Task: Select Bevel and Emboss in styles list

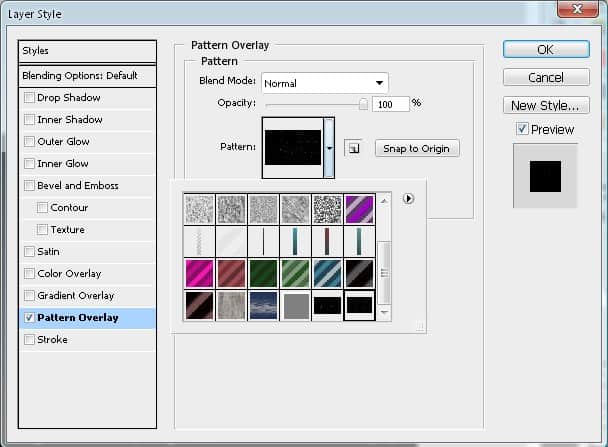Action: click(x=77, y=186)
